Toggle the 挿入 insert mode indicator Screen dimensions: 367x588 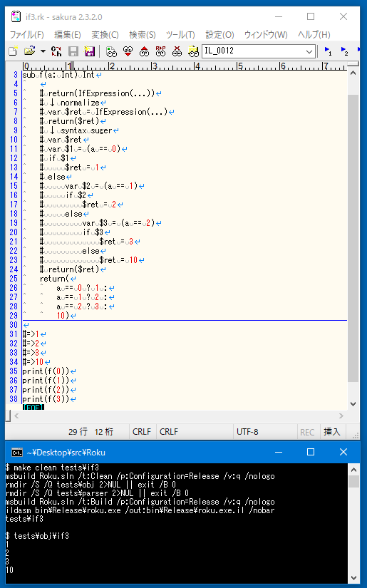[332, 432]
